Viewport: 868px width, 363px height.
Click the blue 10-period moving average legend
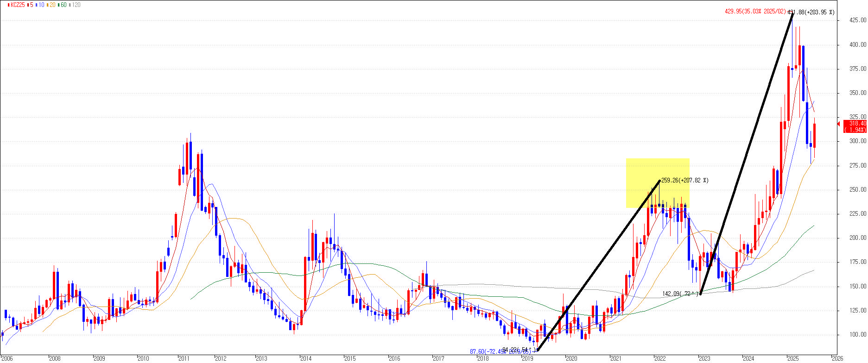point(41,5)
